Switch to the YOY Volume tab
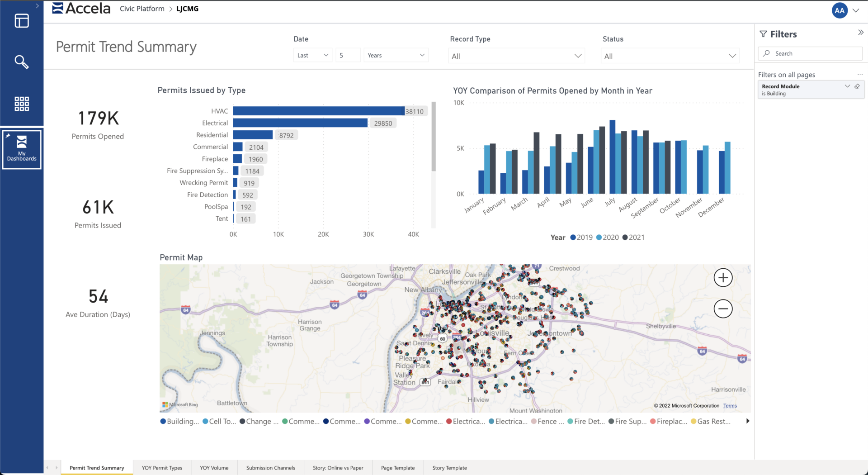 [214, 468]
